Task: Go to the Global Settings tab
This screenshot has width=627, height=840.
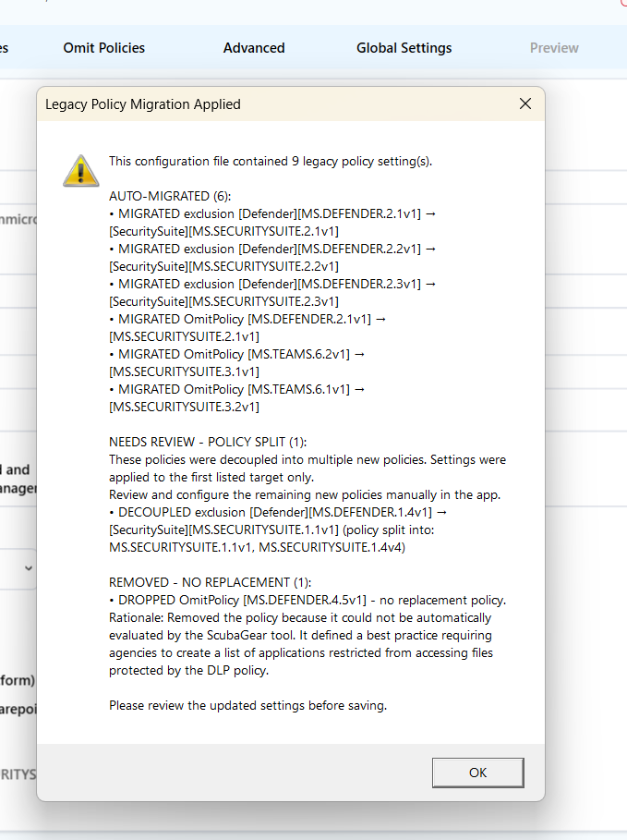Action: [404, 48]
